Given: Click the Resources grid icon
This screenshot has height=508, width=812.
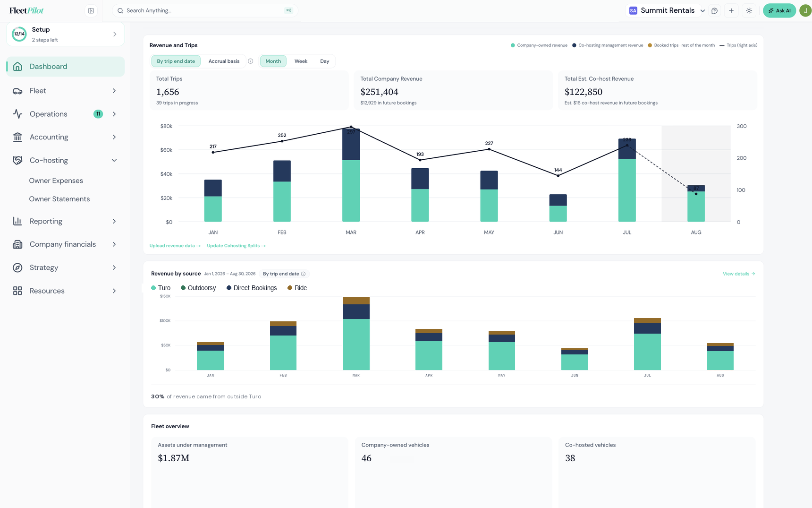Looking at the screenshot, I should pos(17,291).
